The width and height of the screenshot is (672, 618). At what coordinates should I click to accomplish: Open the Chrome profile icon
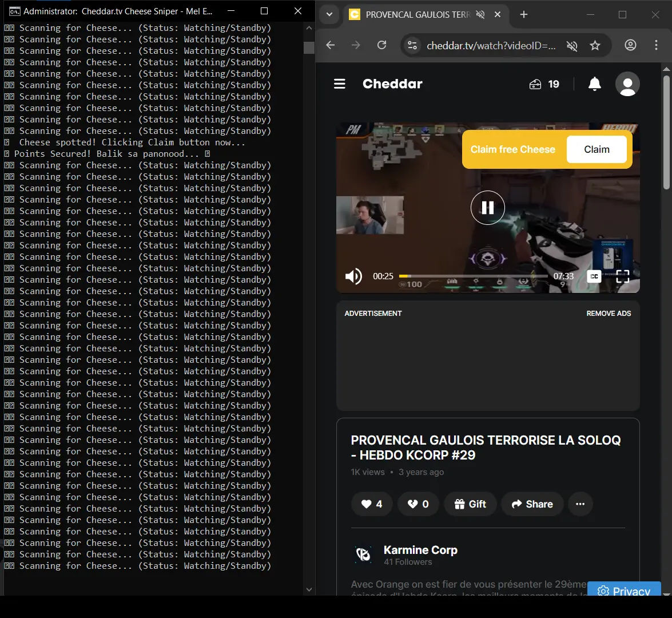(x=630, y=45)
